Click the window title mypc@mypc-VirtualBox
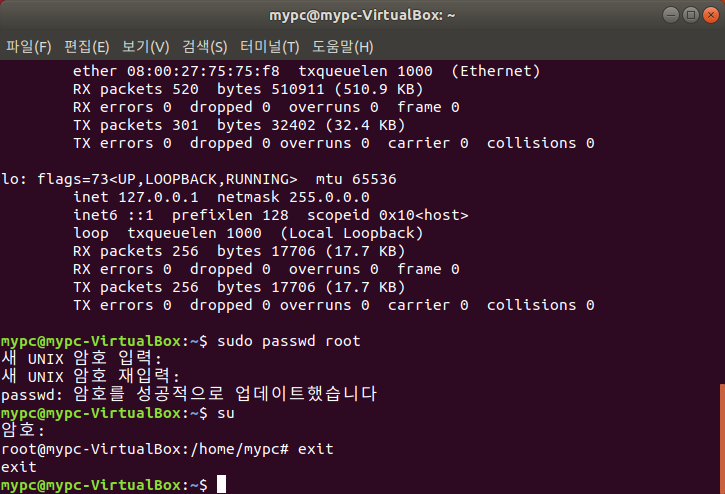Screen dimensions: 725x494 [x=362, y=15]
